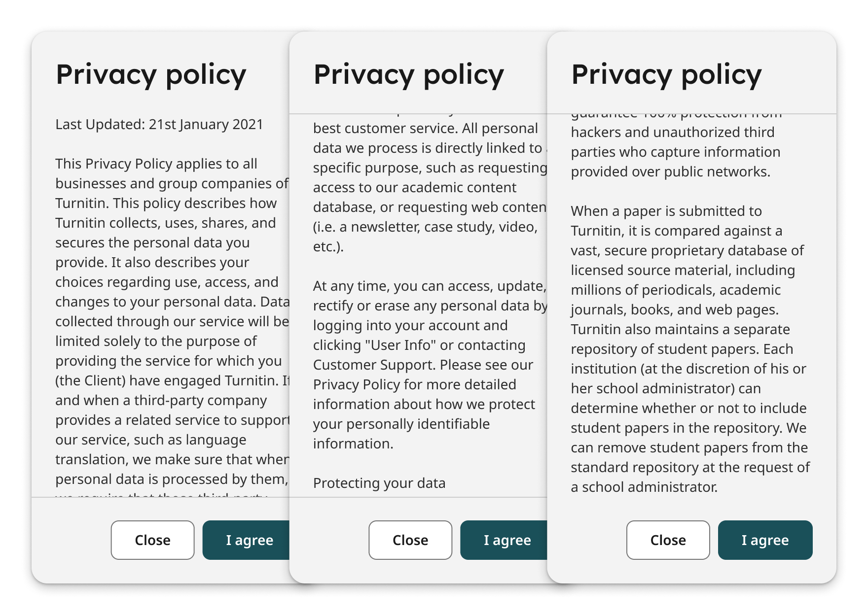
Task: Click the Last Updated 21st January 2021 line
Action: pos(159,124)
